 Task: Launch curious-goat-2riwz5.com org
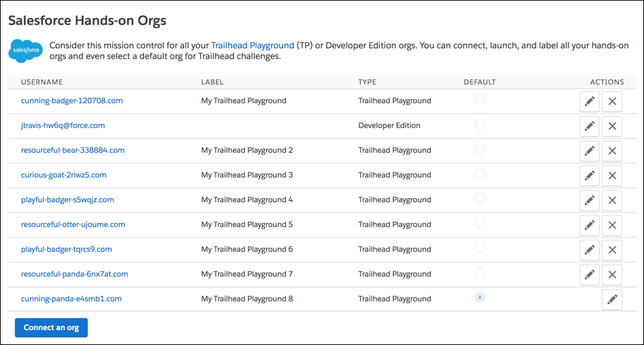[x=64, y=175]
